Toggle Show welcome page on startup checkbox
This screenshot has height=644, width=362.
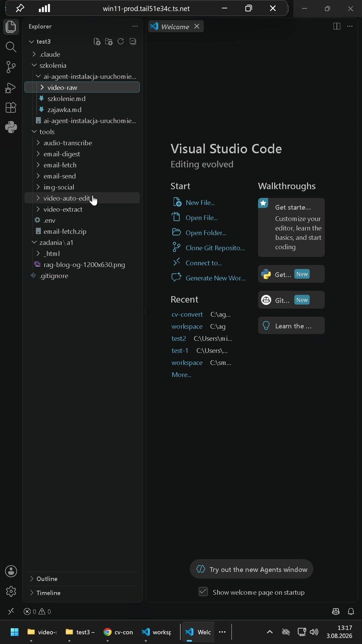203,592
